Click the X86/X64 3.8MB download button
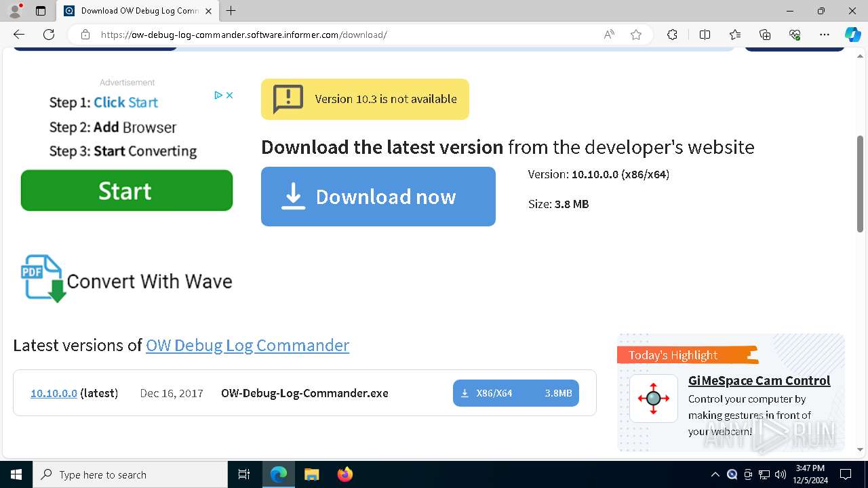Screen dimensions: 868x488 [516, 393]
